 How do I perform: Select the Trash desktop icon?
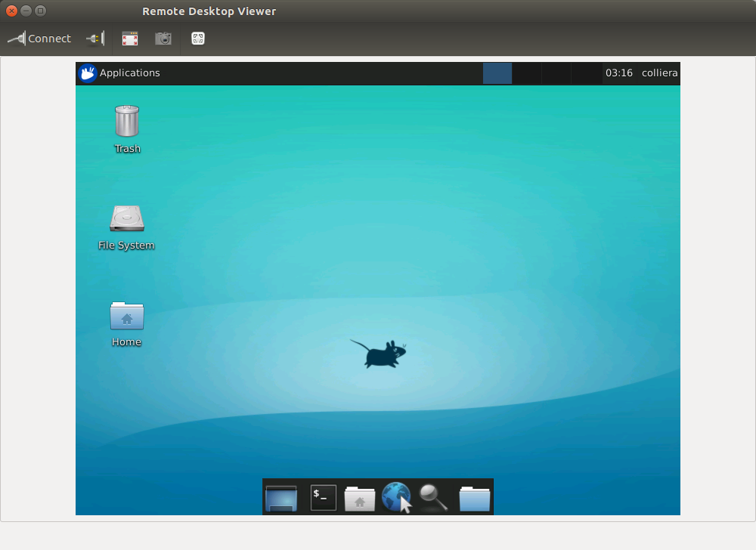[127, 128]
